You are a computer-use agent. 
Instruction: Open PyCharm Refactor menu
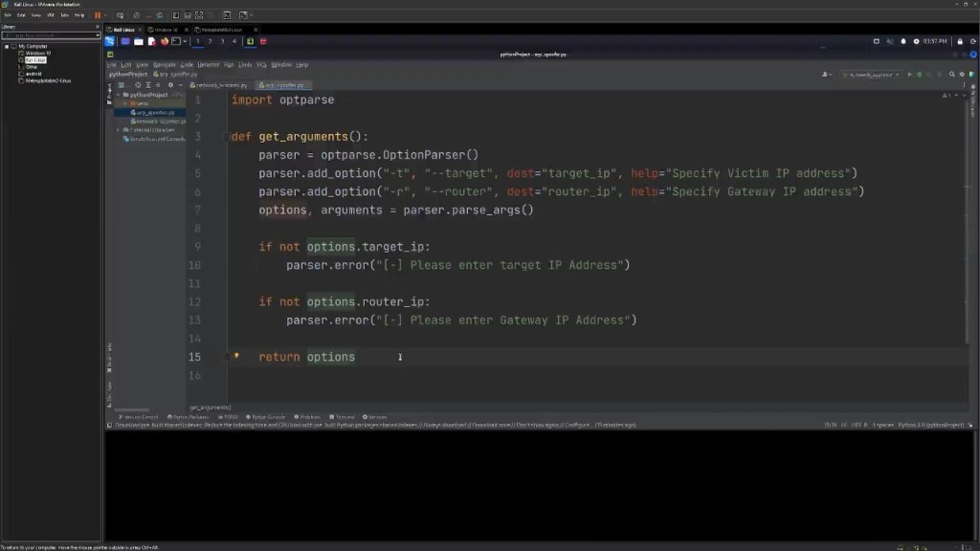(208, 64)
